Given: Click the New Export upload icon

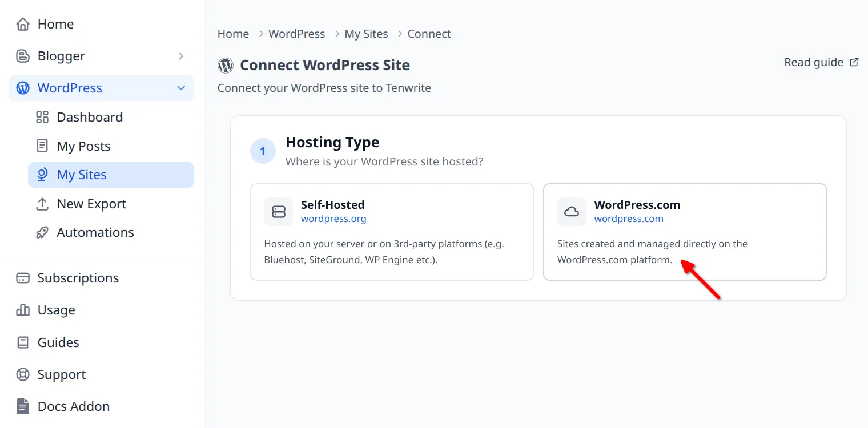Looking at the screenshot, I should 42,203.
